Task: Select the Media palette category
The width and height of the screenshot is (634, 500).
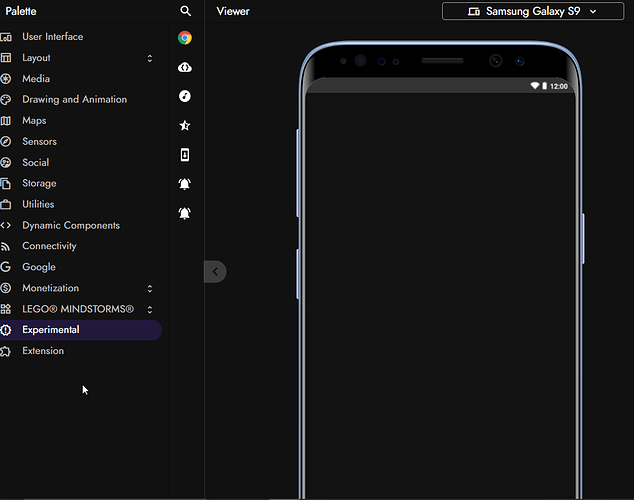Action: (36, 79)
